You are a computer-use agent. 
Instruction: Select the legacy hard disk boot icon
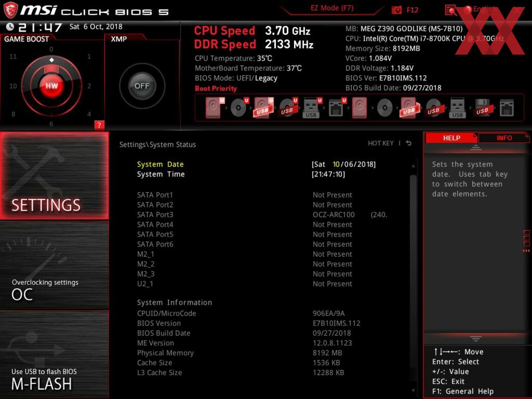359,108
